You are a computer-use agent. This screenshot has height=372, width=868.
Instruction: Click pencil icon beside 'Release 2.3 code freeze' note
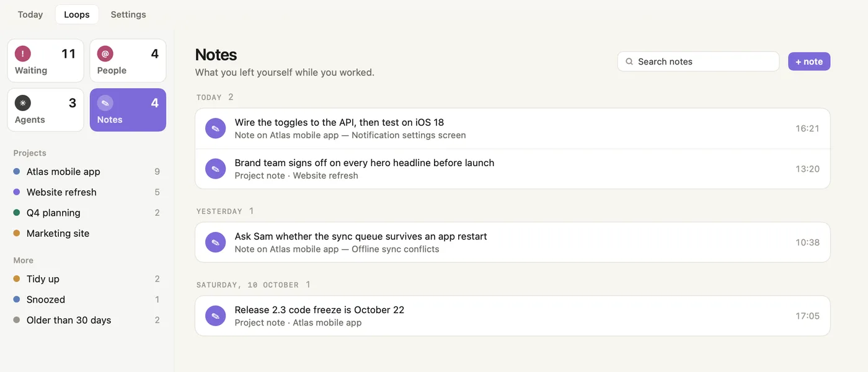(x=216, y=316)
